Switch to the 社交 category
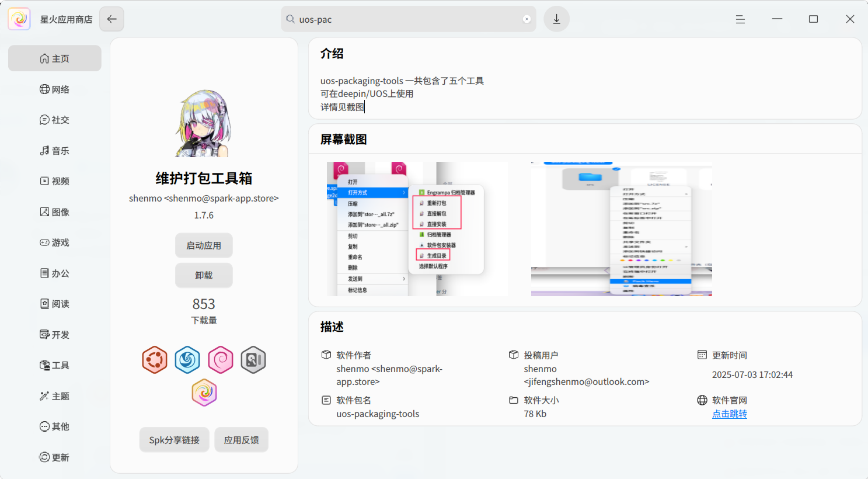The height and width of the screenshot is (479, 868). 55,120
